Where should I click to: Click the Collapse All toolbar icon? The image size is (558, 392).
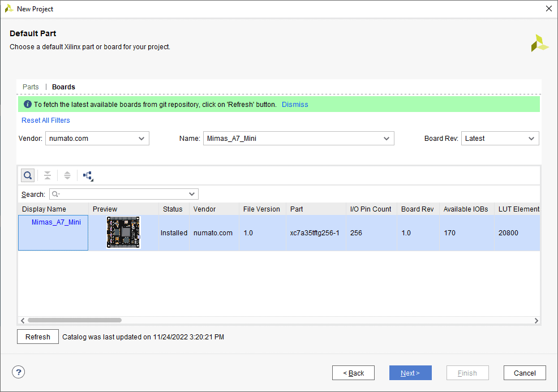pyautogui.click(x=48, y=175)
